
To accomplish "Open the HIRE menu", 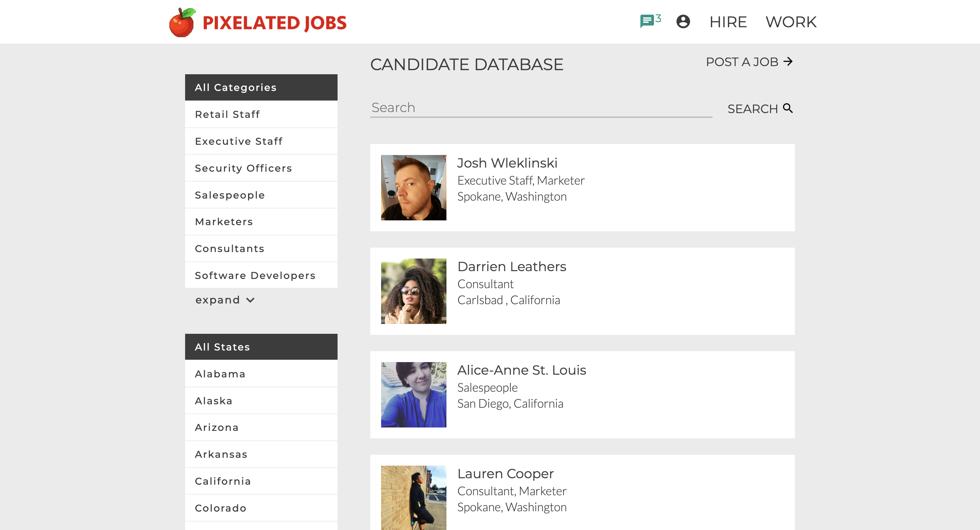I will (x=728, y=22).
